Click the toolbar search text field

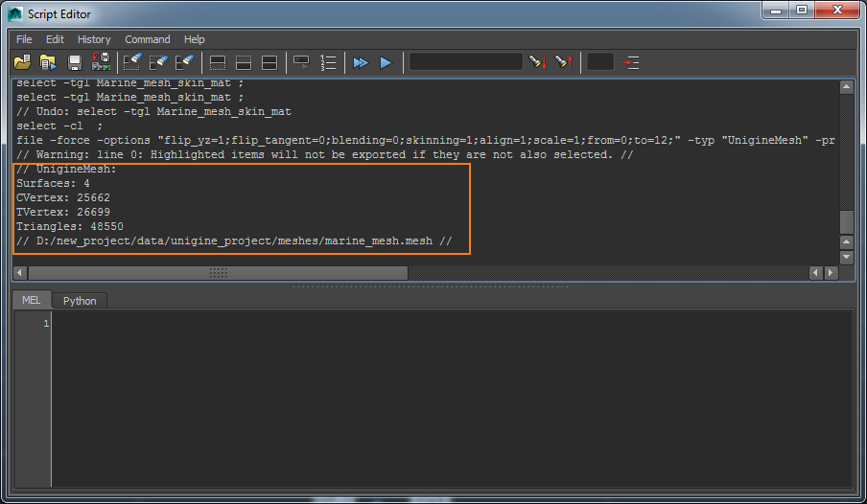tap(466, 62)
